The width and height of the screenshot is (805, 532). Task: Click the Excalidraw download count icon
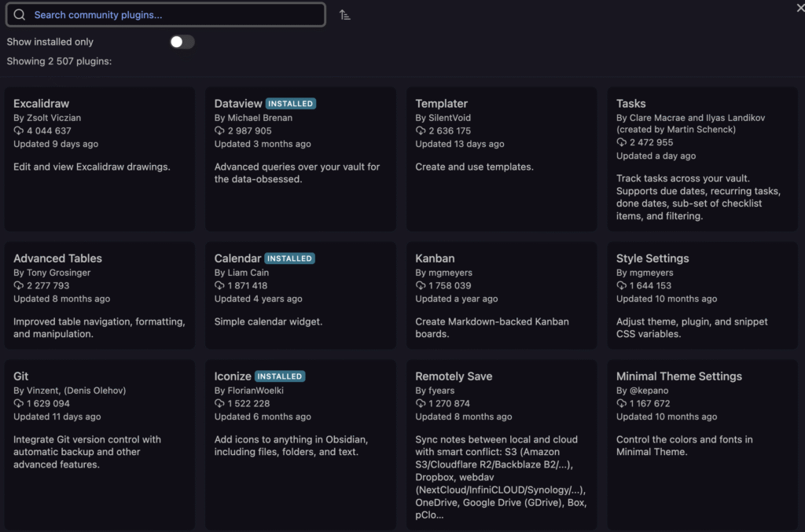click(19, 130)
